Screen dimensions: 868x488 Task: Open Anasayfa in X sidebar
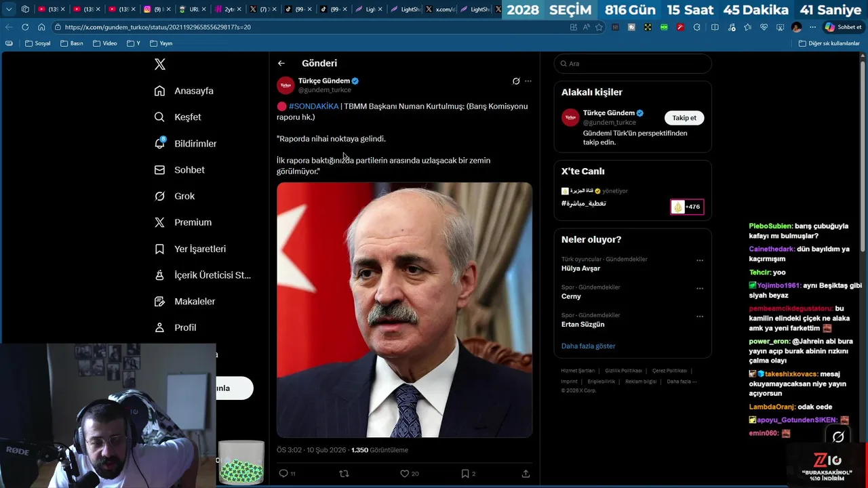(x=184, y=91)
